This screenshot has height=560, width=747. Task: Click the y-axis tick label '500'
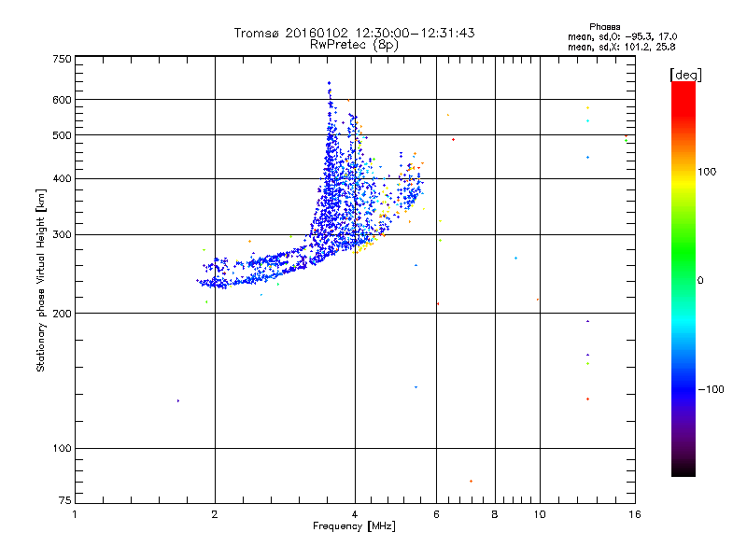tap(62, 135)
